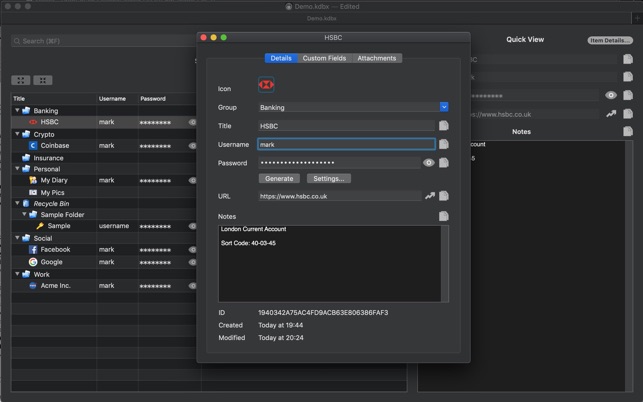The height and width of the screenshot is (402, 643).
Task: Click the URL field in HSBC dialog
Action: pyautogui.click(x=340, y=196)
